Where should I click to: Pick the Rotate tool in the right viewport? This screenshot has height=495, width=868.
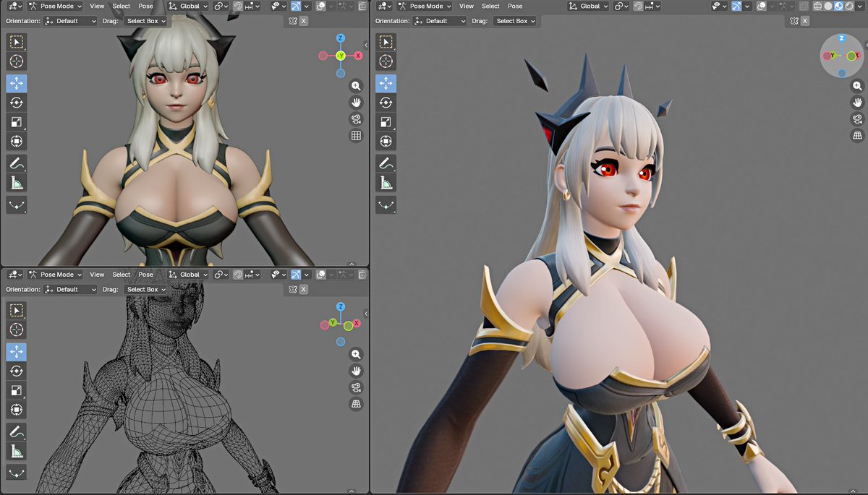[x=386, y=103]
